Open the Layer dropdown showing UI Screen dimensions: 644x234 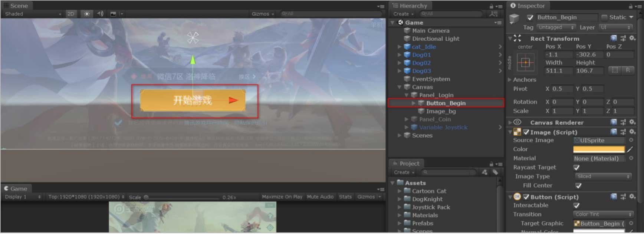(615, 27)
